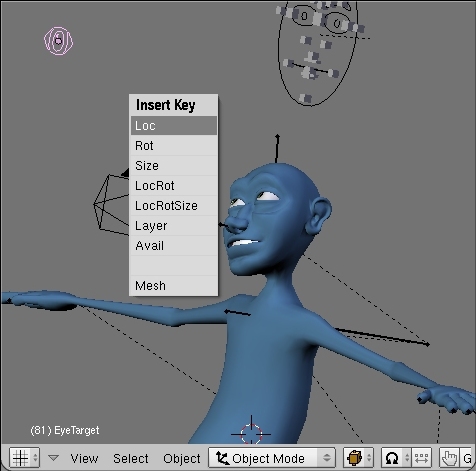Open the Select menu
The height and width of the screenshot is (471, 476).
131,458
